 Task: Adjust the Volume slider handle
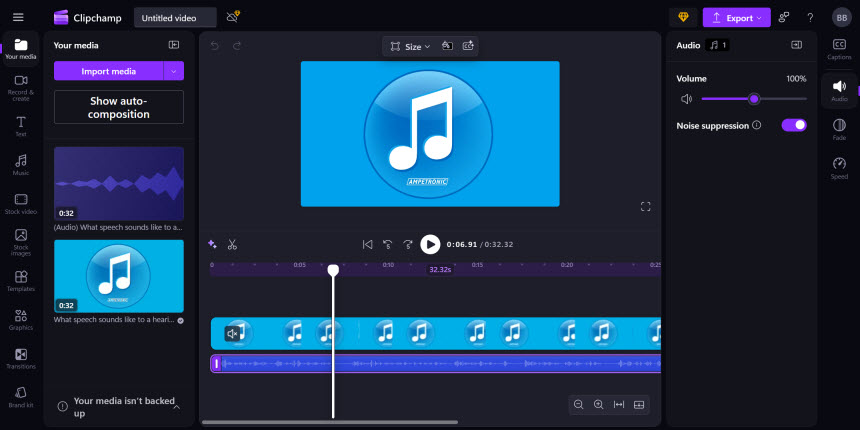754,99
